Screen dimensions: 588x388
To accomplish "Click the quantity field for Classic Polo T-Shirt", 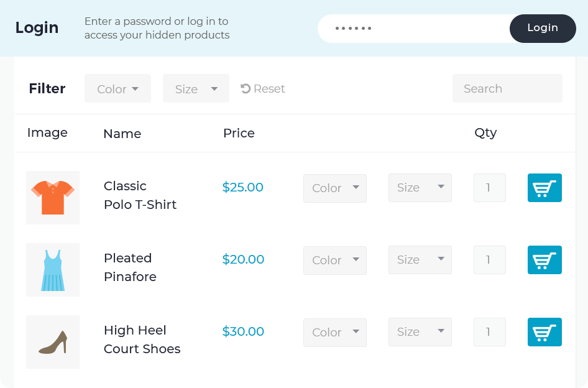I will (489, 187).
